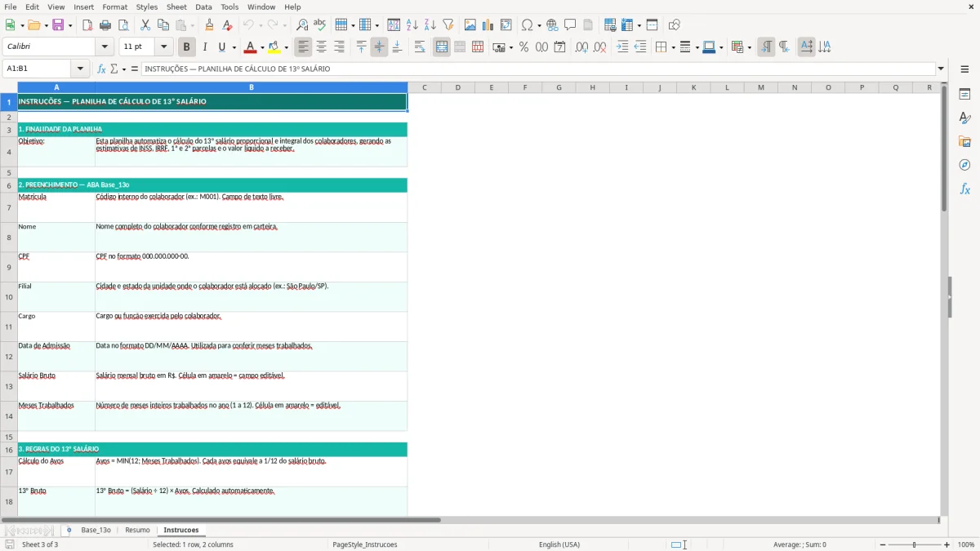Click Clone Formatting paintbrush icon
980x551 pixels.
[210, 25]
